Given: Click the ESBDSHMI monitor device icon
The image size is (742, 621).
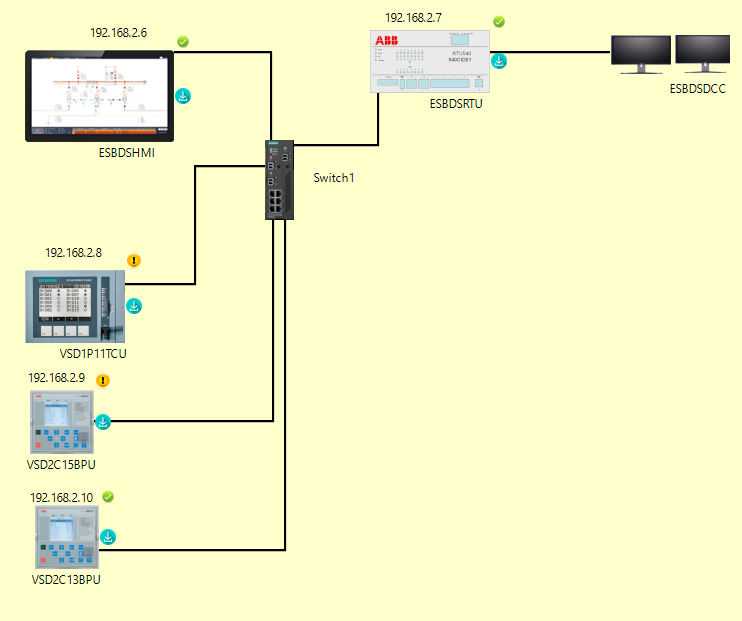Looking at the screenshot, I should tap(99, 93).
